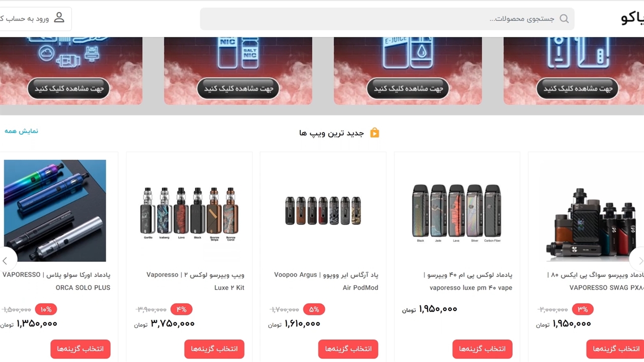Click the 5% discount badge
This screenshot has height=362, width=644.
tap(314, 309)
